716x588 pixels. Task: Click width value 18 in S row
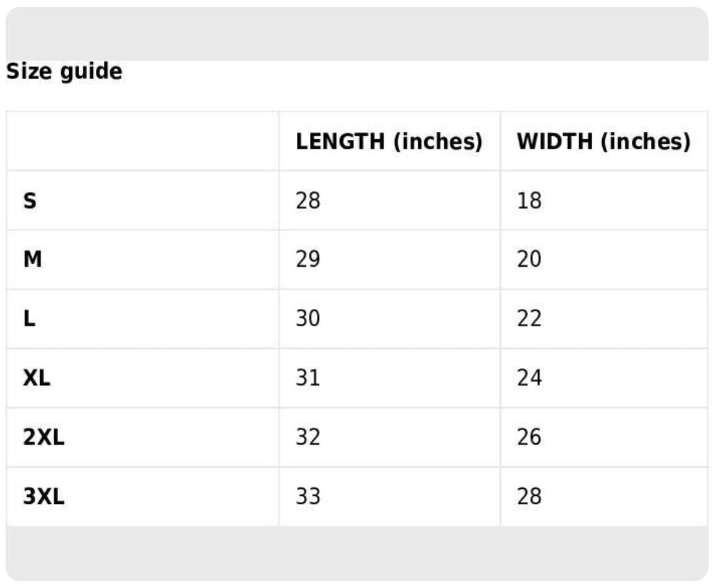[x=529, y=201]
